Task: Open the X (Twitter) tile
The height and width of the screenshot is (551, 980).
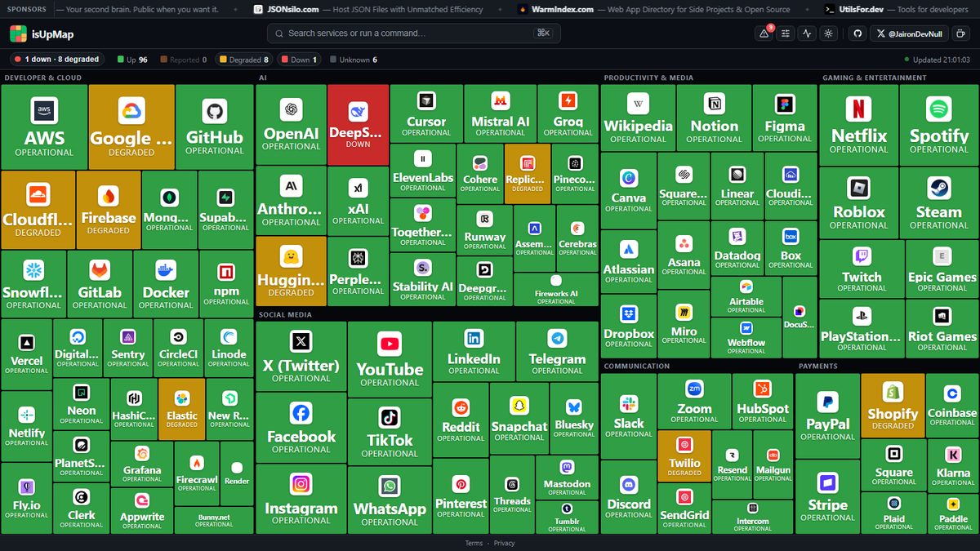Action: [x=301, y=356]
